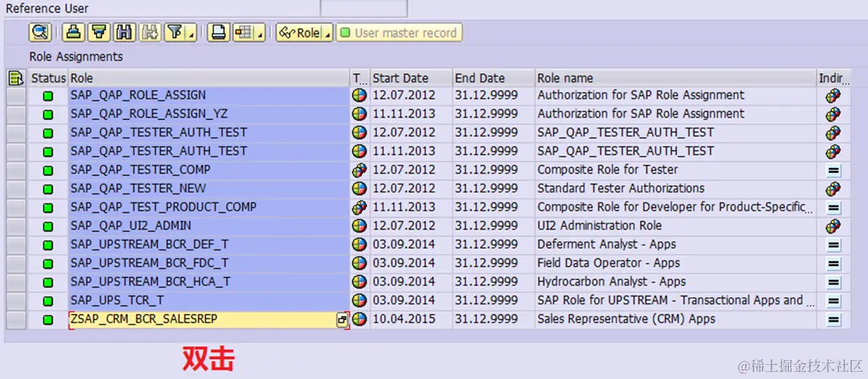Click the Start Date column header
868x379 pixels.
[x=411, y=78]
